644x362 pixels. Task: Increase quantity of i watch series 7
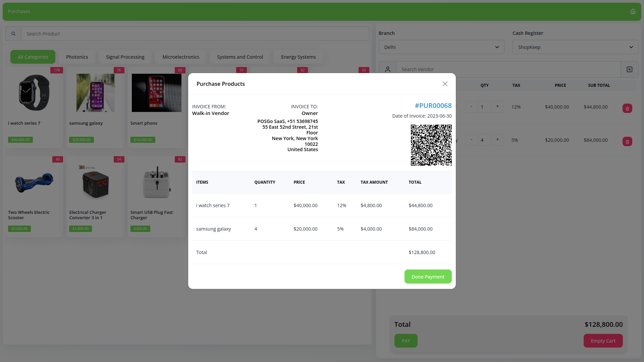click(x=497, y=107)
